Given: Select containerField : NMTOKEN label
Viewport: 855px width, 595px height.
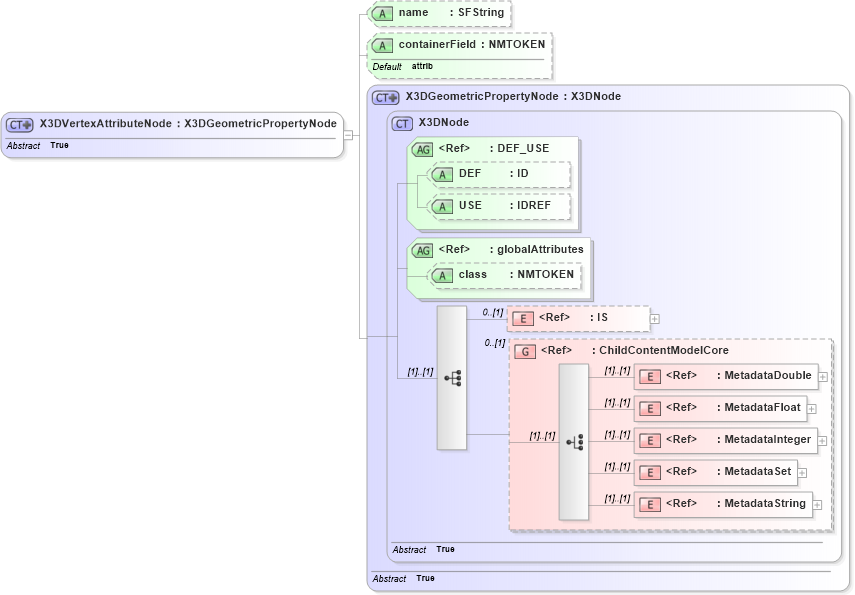Looking at the screenshot, I should click(472, 45).
